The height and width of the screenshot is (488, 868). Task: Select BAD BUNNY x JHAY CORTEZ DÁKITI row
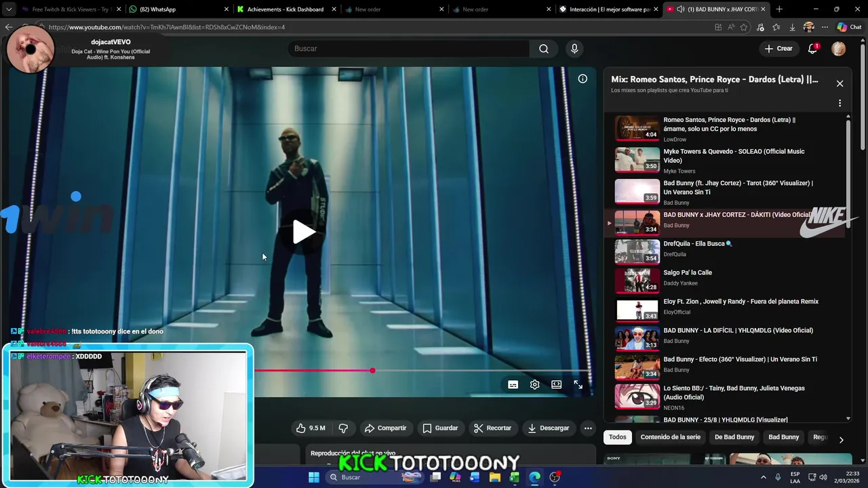pos(726,223)
